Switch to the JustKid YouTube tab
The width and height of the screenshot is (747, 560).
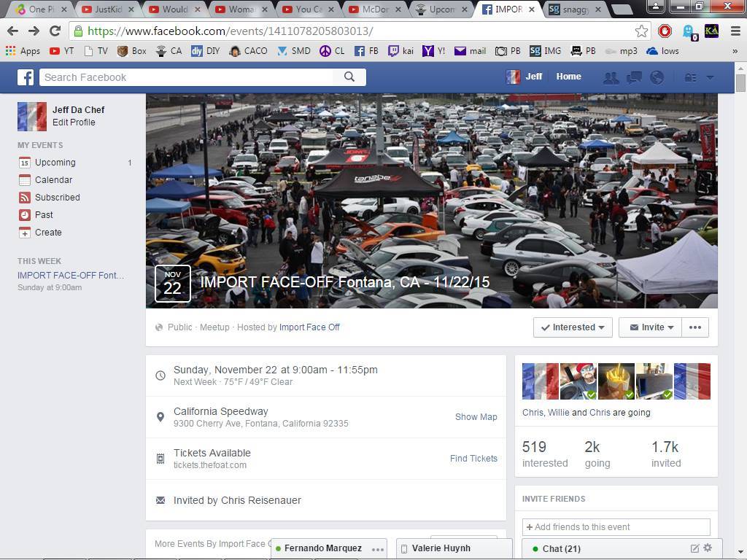point(109,9)
